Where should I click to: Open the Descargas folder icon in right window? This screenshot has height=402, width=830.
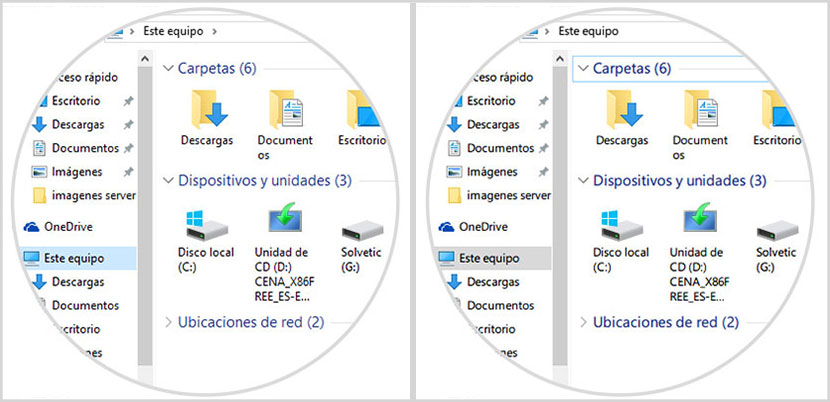pyautogui.click(x=622, y=109)
